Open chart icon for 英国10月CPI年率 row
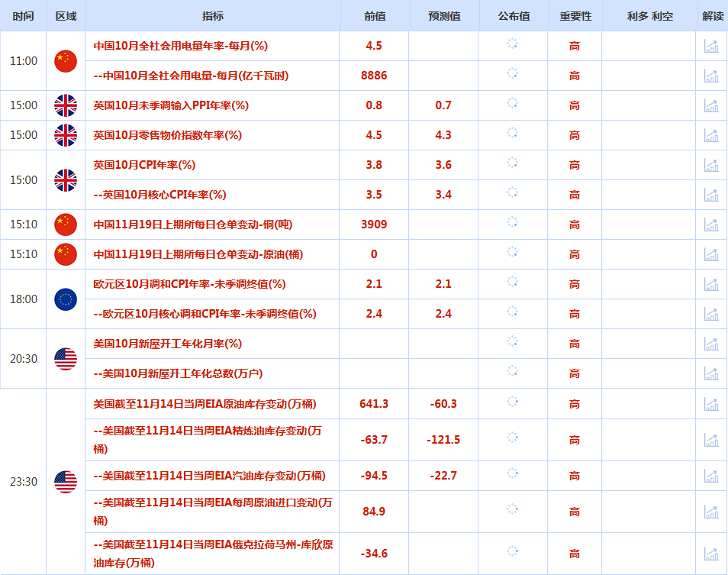This screenshot has width=728, height=575. point(711,165)
